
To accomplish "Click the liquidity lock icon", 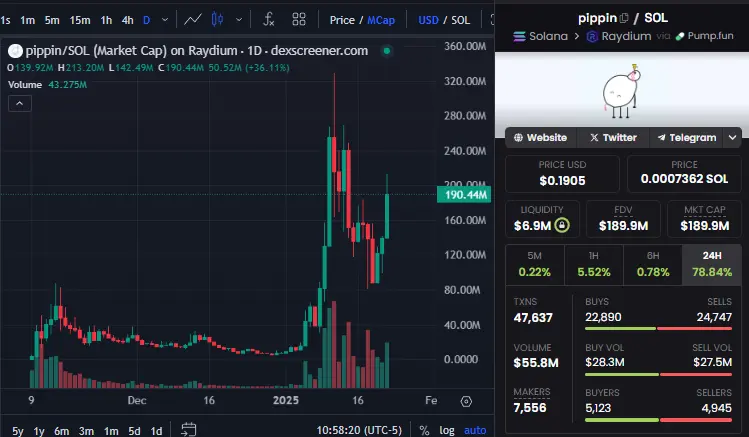I will [x=562, y=225].
